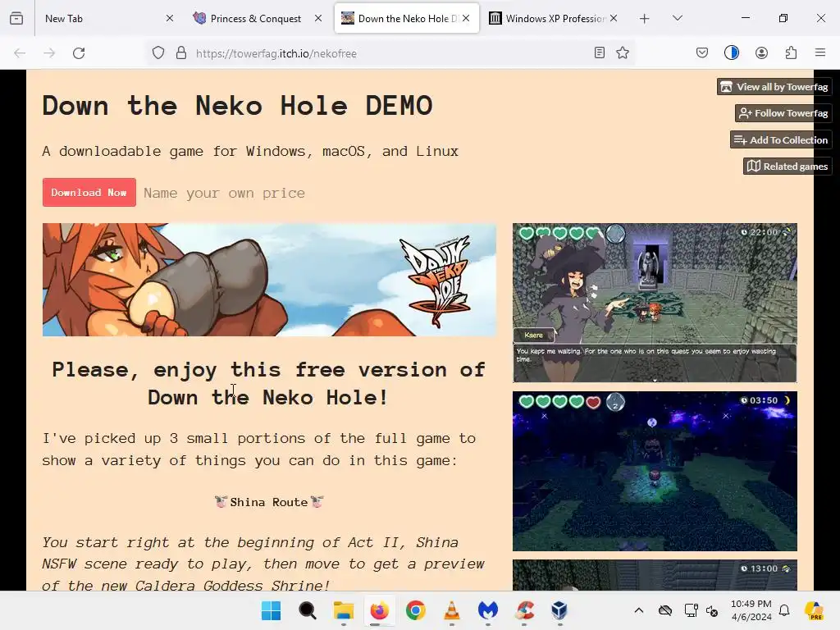The image size is (840, 630).
Task: Show hidden system tray icons
Action: [x=638, y=610]
